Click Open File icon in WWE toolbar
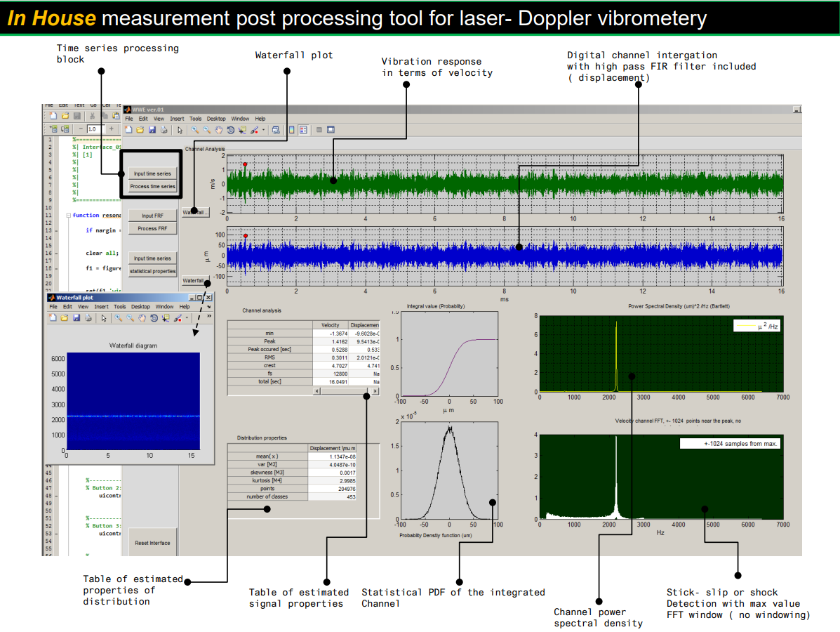 coord(140,130)
